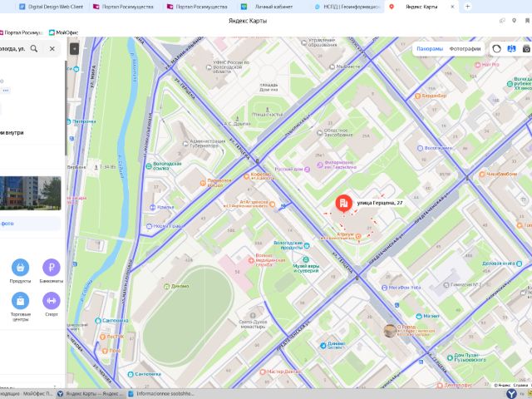532x399 pixels.
Task: Click the УФНС России marker
Action: [x=209, y=67]
